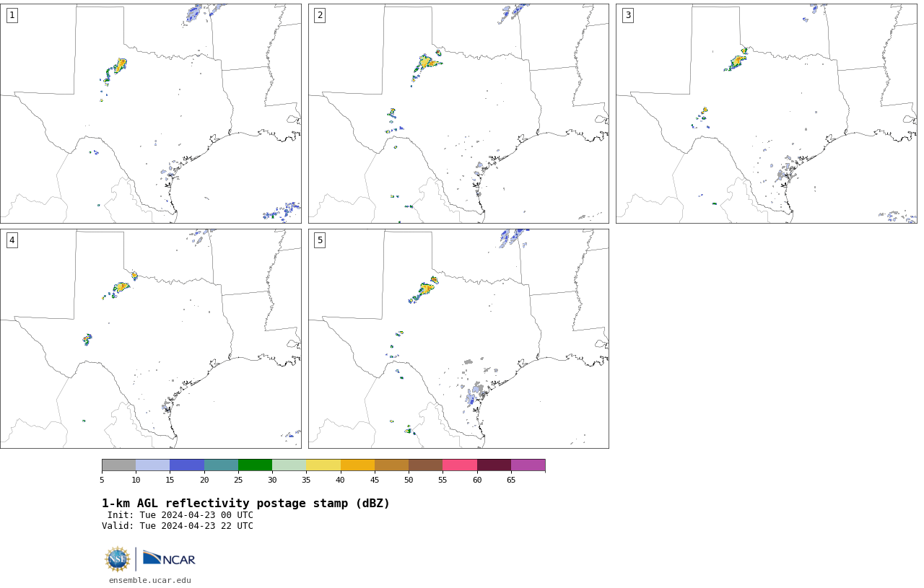Click the tan-brown 45-50 dBZ swatch
Screen dimensions: 924x588
pyautogui.click(x=391, y=465)
